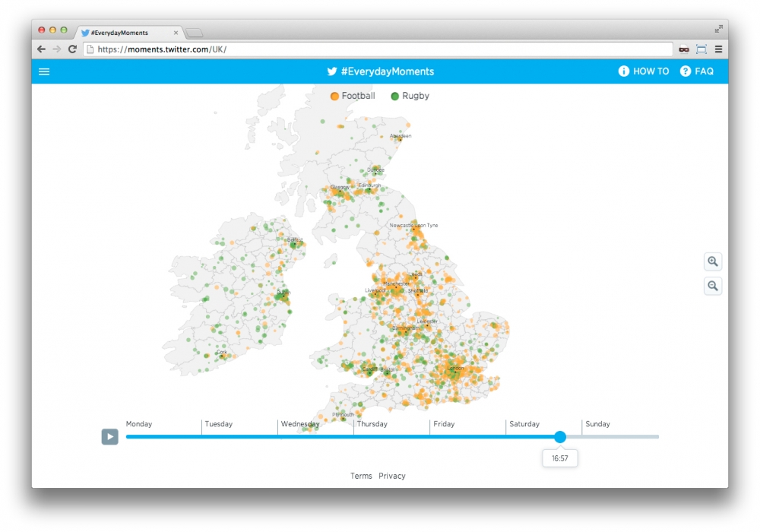Click the FAQ link text
Screen dimensions: 760x532
704,71
